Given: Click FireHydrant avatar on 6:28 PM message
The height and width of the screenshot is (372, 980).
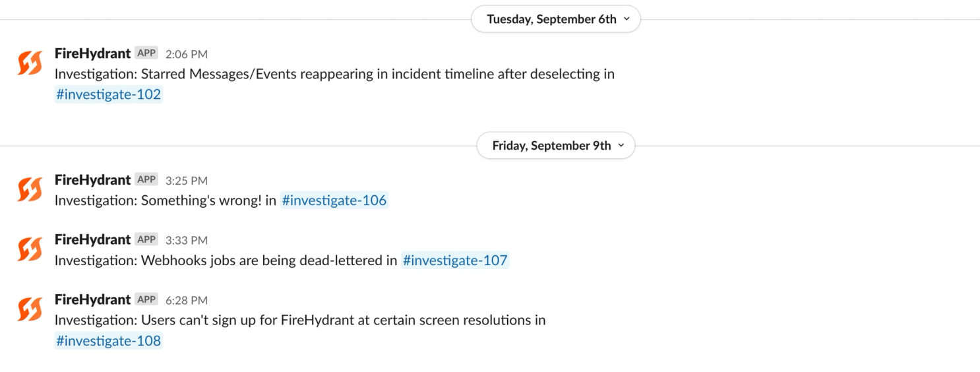Looking at the screenshot, I should [30, 309].
